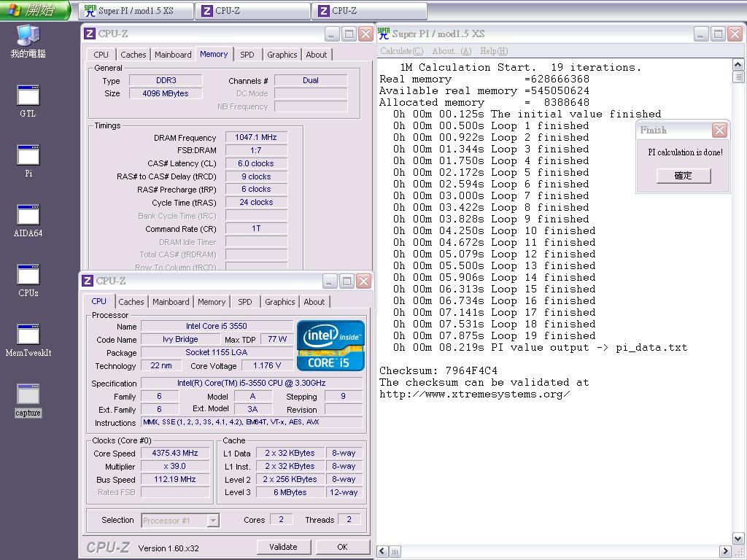
Task: Open CPU tab in upper CPU-Z window
Action: 101,55
